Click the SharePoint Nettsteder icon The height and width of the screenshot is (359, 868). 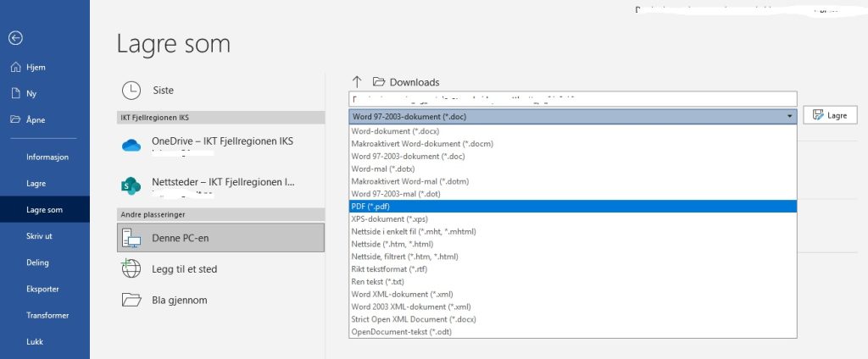click(x=131, y=186)
